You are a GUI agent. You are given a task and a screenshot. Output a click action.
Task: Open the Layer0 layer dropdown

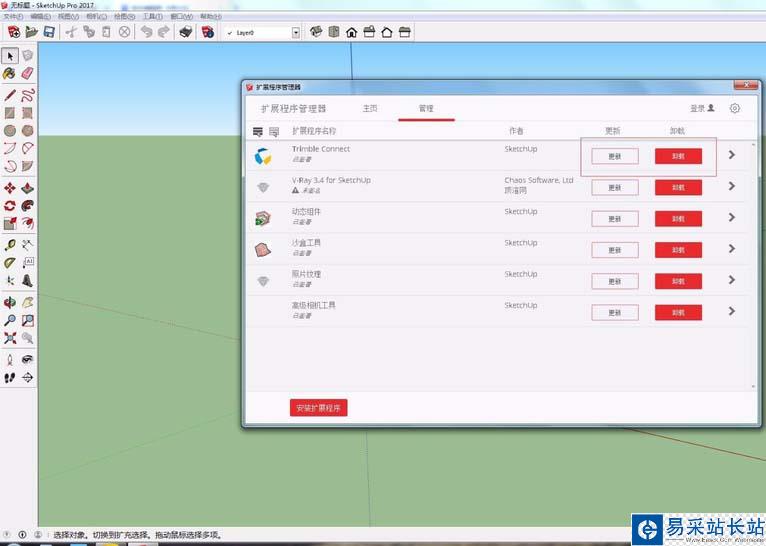pyautogui.click(x=296, y=33)
